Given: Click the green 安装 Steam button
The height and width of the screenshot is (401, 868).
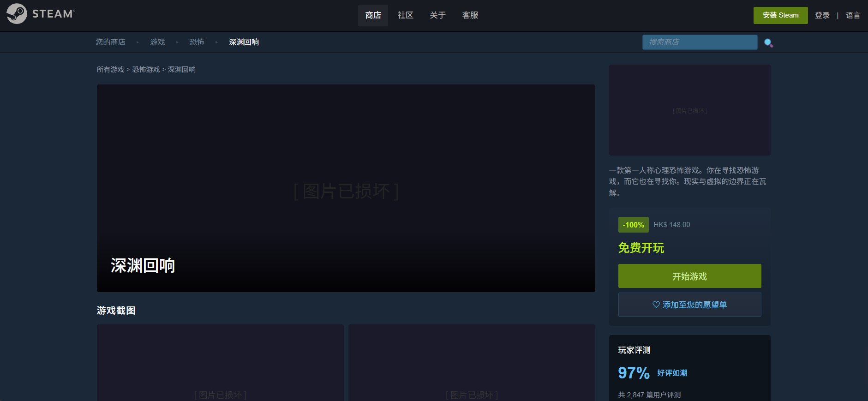Looking at the screenshot, I should click(780, 15).
